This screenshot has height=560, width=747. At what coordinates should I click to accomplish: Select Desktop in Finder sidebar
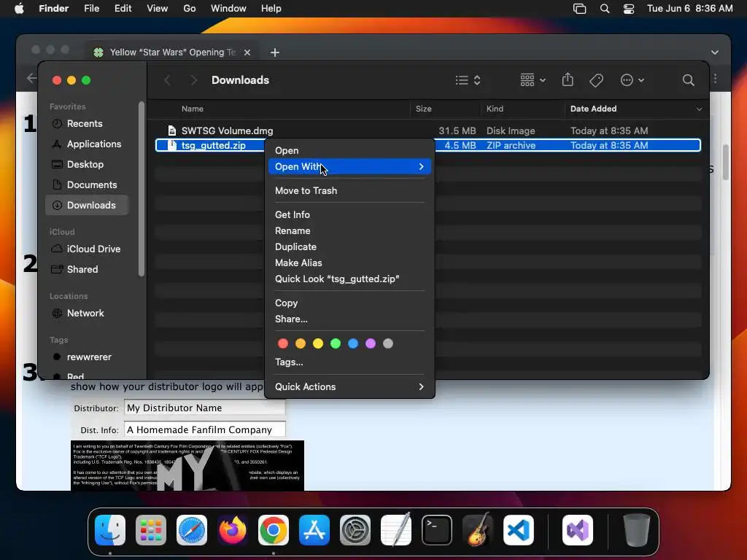point(87,165)
